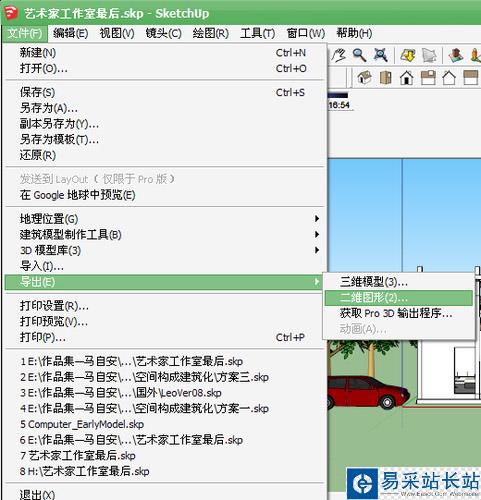This screenshot has height=500, width=481.
Task: Choose 导入(I)... menu entry
Action: (x=164, y=266)
